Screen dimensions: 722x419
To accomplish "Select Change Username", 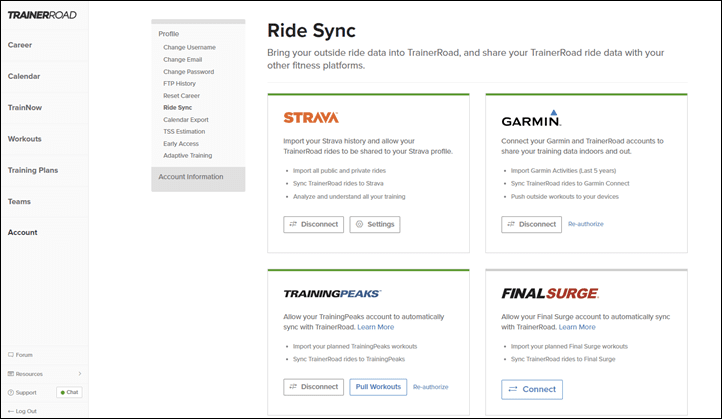I will click(189, 47).
